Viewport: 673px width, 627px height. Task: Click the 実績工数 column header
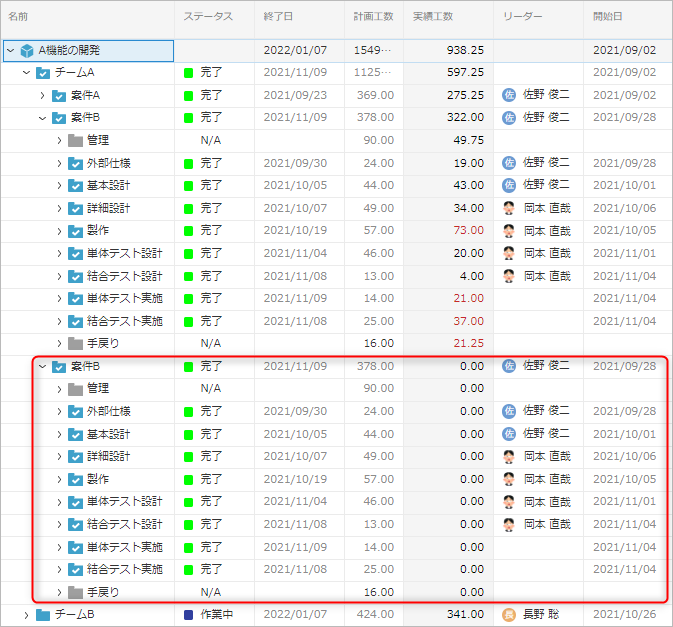pyautogui.click(x=433, y=17)
